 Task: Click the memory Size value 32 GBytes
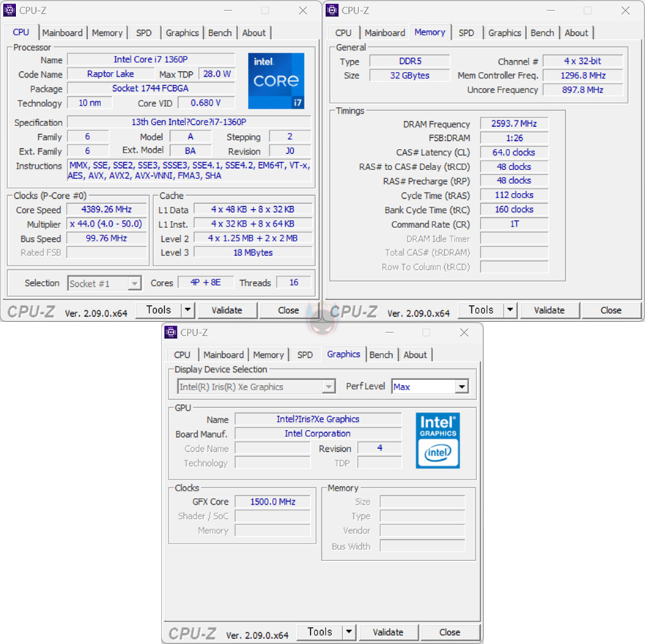tap(410, 76)
